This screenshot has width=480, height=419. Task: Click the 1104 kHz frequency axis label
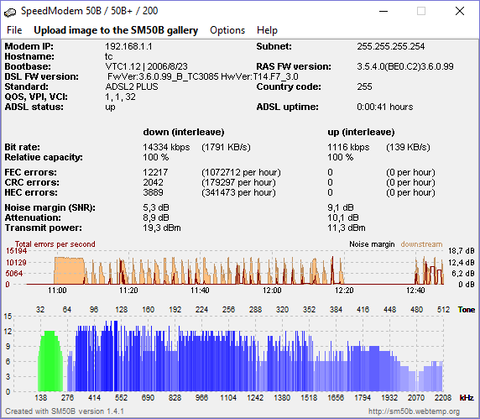pos(228,398)
